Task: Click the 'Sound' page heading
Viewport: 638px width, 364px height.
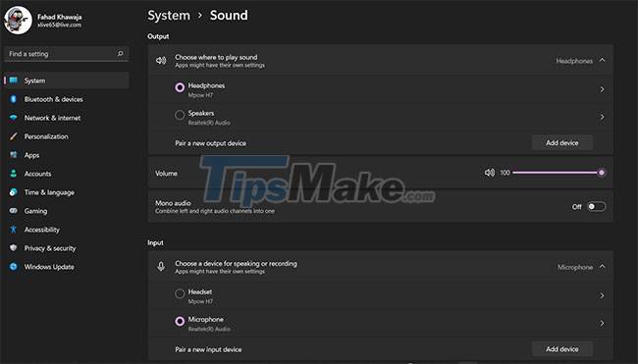Action: pyautogui.click(x=229, y=16)
